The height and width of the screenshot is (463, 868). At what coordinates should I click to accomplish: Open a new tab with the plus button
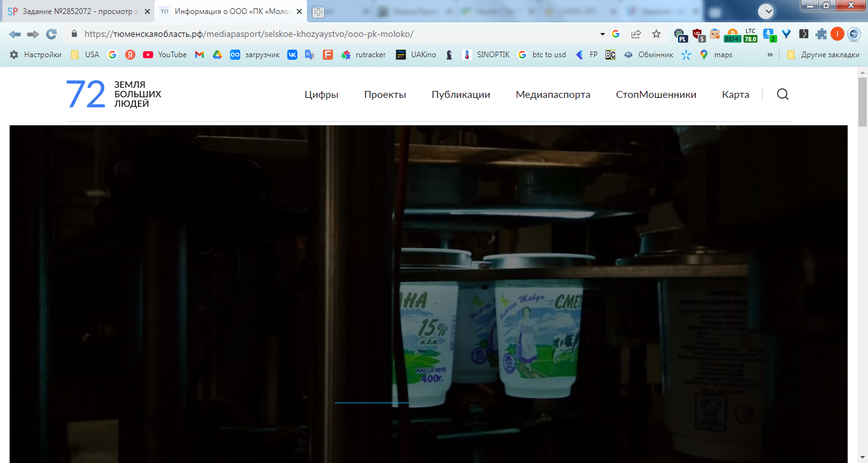[318, 11]
